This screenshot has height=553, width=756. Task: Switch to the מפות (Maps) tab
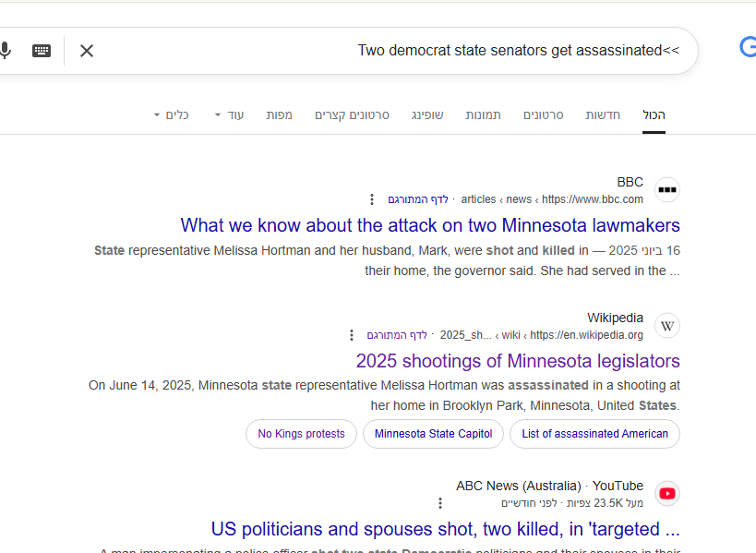coord(279,115)
